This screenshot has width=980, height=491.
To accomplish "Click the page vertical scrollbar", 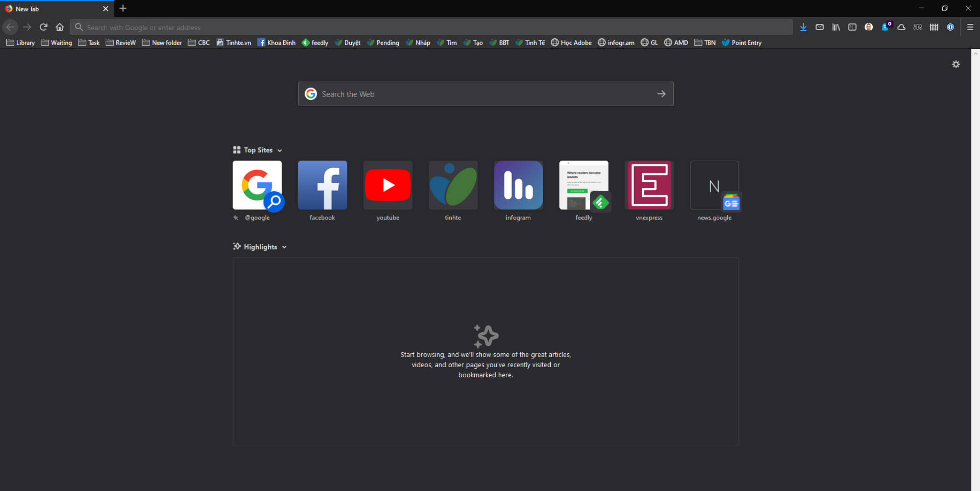I will (975, 270).
